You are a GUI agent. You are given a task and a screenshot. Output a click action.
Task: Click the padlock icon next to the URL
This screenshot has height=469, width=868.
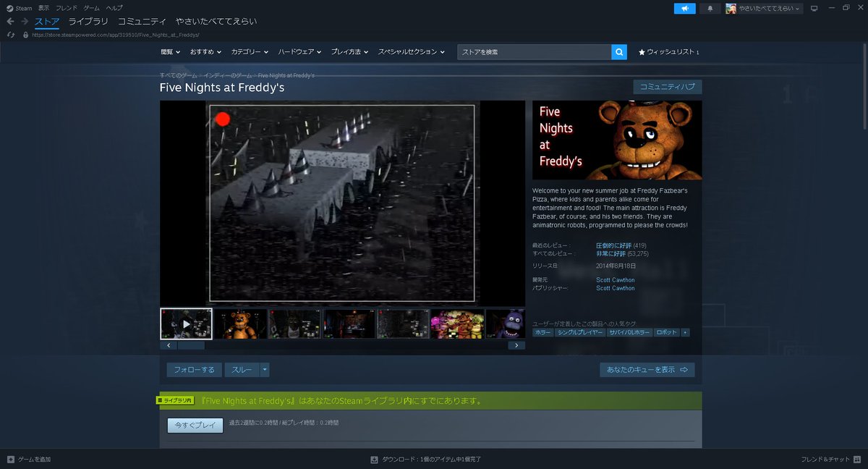(x=26, y=35)
